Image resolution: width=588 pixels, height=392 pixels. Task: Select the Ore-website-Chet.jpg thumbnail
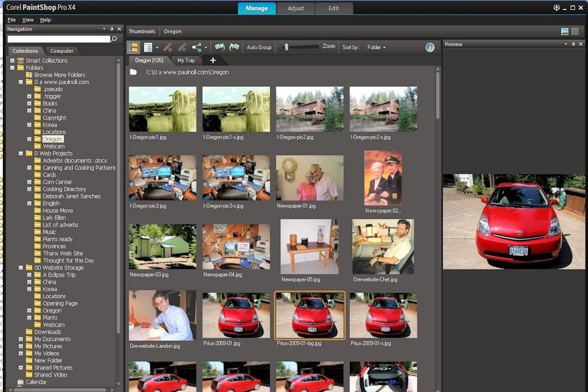[x=383, y=247]
